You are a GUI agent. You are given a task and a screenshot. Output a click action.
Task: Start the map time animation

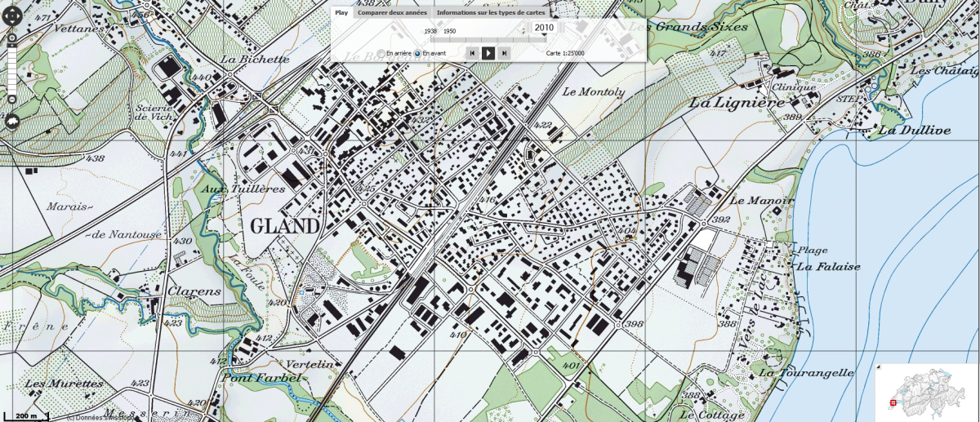tap(488, 53)
